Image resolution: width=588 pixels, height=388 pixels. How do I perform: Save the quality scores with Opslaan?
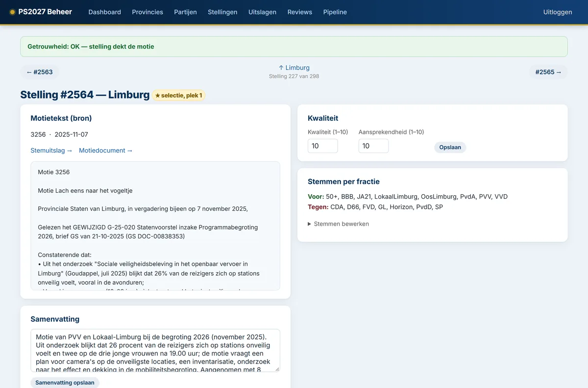[450, 147]
